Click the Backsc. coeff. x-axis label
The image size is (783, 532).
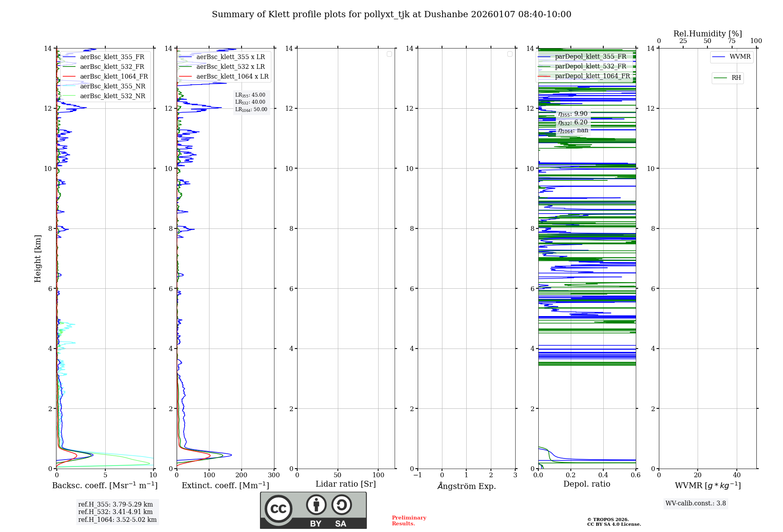(105, 485)
